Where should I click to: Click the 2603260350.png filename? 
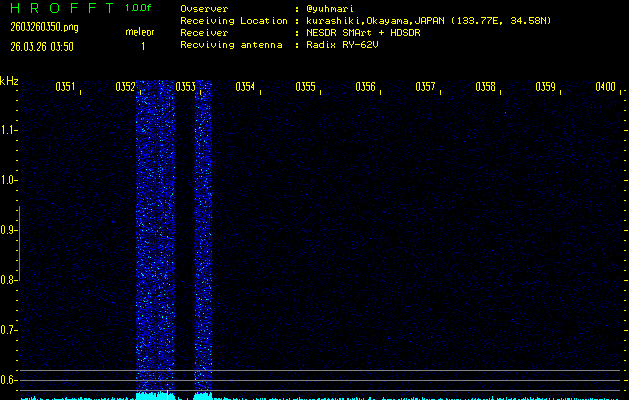coord(36,28)
